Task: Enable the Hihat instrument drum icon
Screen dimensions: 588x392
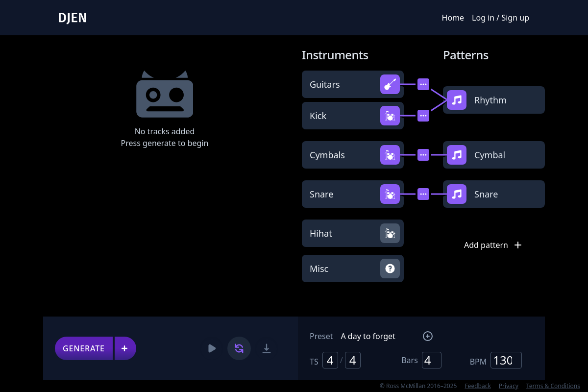Action: 390,233
